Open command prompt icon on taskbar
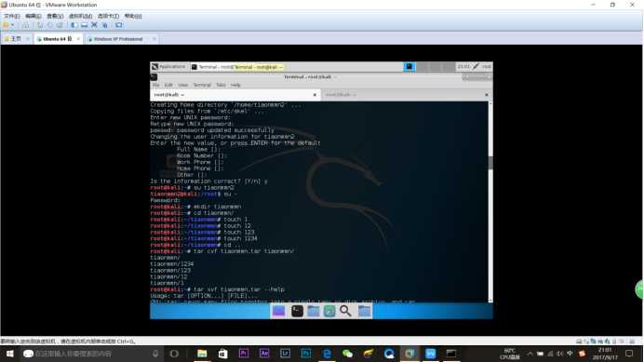 (x=451, y=354)
